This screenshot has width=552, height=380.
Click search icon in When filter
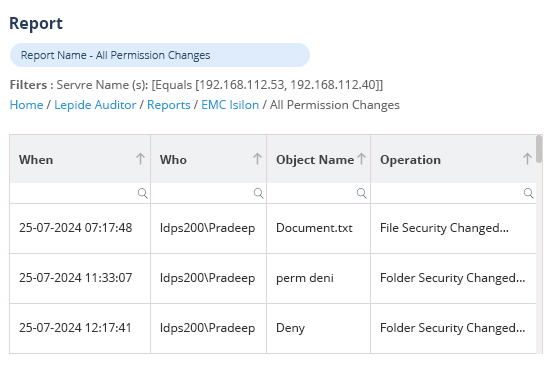pyautogui.click(x=142, y=193)
